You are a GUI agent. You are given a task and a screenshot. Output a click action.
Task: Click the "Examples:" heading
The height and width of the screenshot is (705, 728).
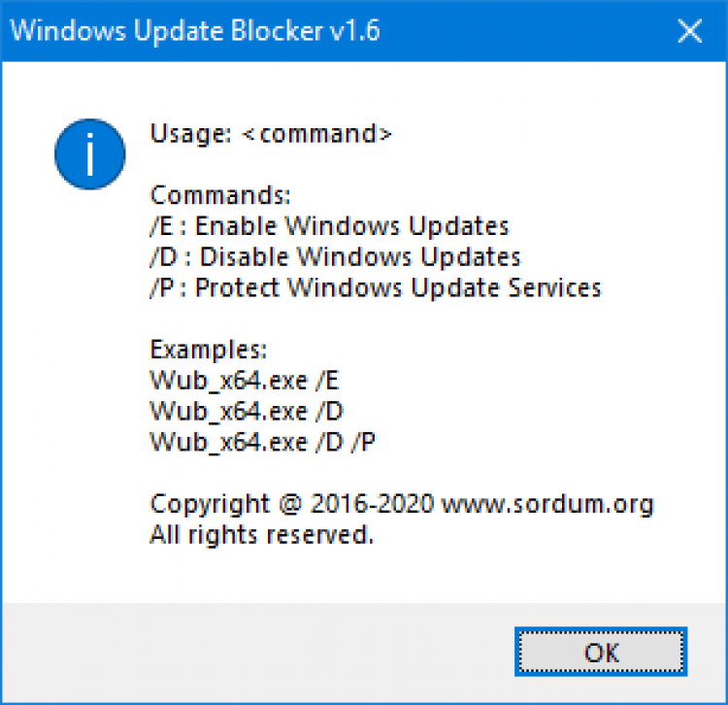tap(208, 350)
